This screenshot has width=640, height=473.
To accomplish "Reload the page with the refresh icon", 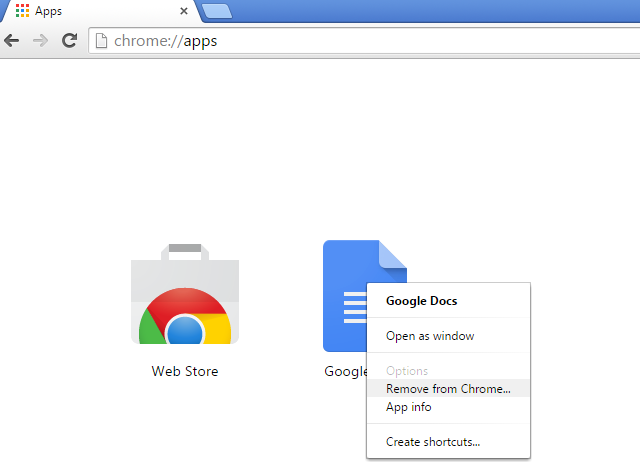I will [x=69, y=40].
